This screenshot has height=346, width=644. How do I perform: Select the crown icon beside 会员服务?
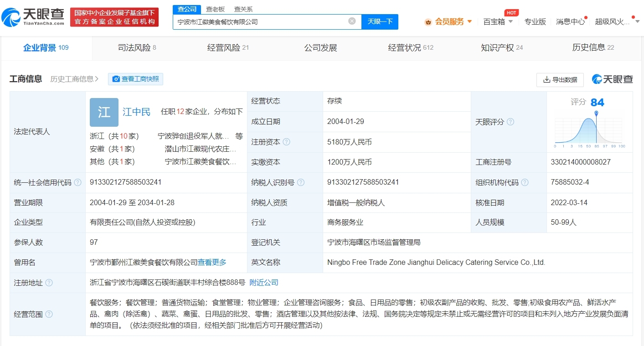click(428, 21)
